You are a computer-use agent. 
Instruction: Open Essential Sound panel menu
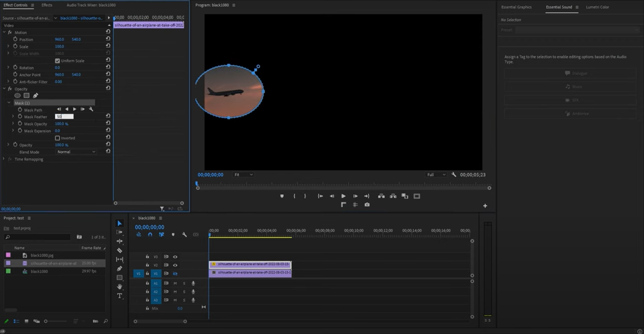577,7
